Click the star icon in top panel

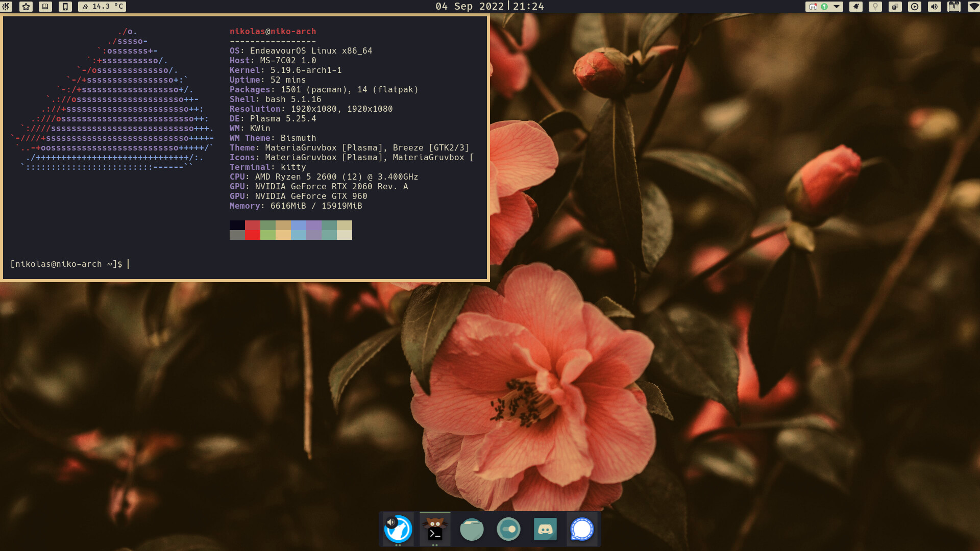[x=26, y=7]
